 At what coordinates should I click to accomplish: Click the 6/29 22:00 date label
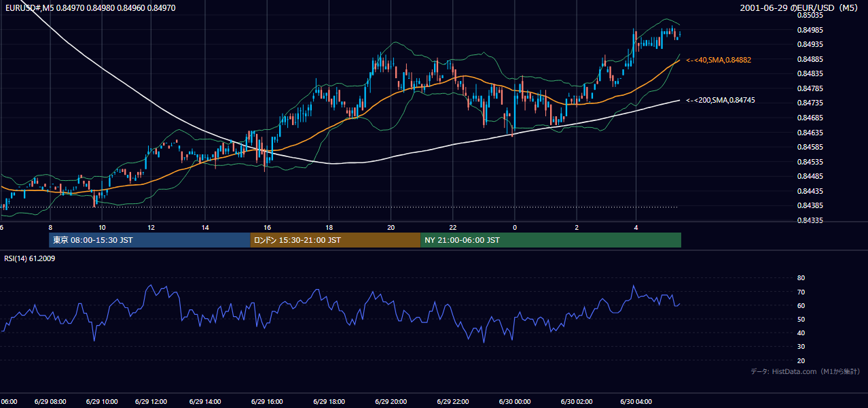point(453,401)
